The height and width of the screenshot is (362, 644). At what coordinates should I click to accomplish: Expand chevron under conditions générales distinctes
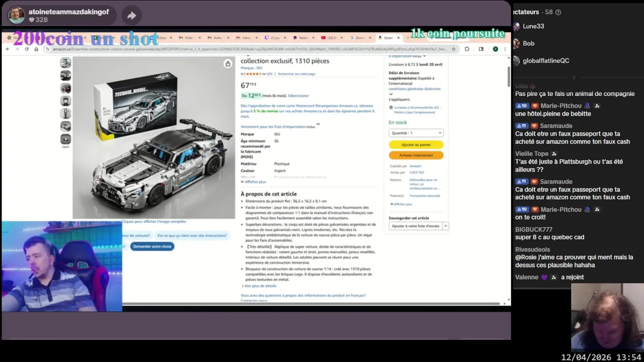[391, 94]
